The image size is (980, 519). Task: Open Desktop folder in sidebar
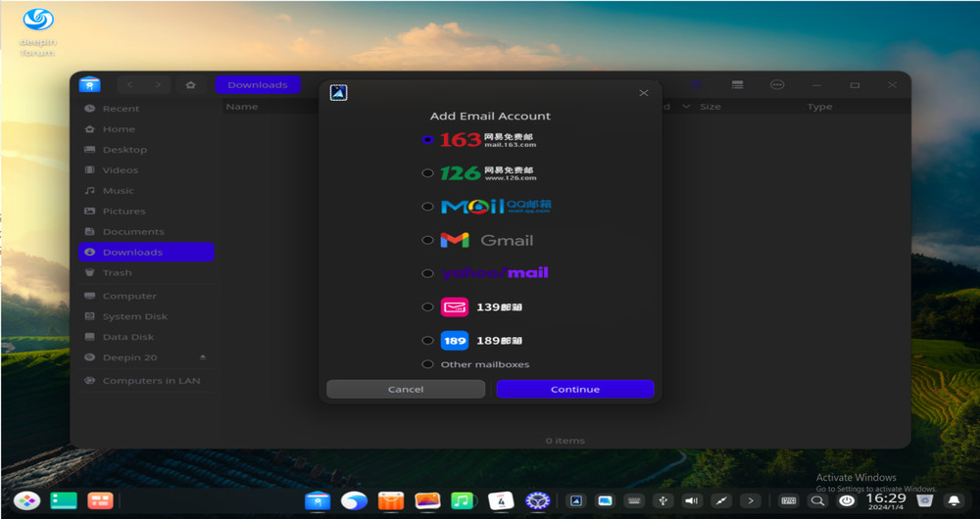click(x=146, y=150)
